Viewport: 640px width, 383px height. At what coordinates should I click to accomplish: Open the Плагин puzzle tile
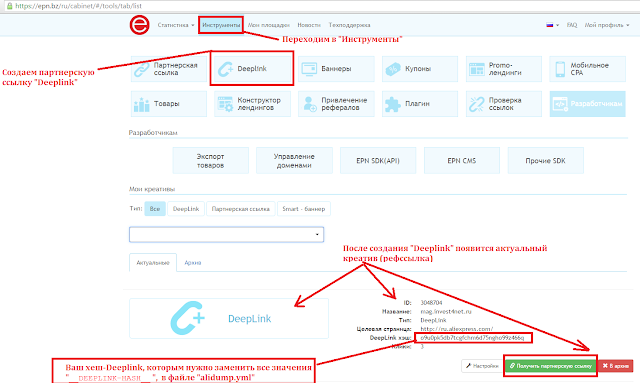point(420,104)
